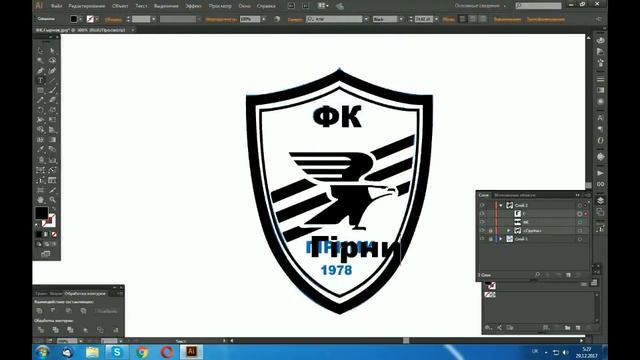Apply Minus Back pathfinder operation
Screen dimensions: 640x360
pos(116,330)
